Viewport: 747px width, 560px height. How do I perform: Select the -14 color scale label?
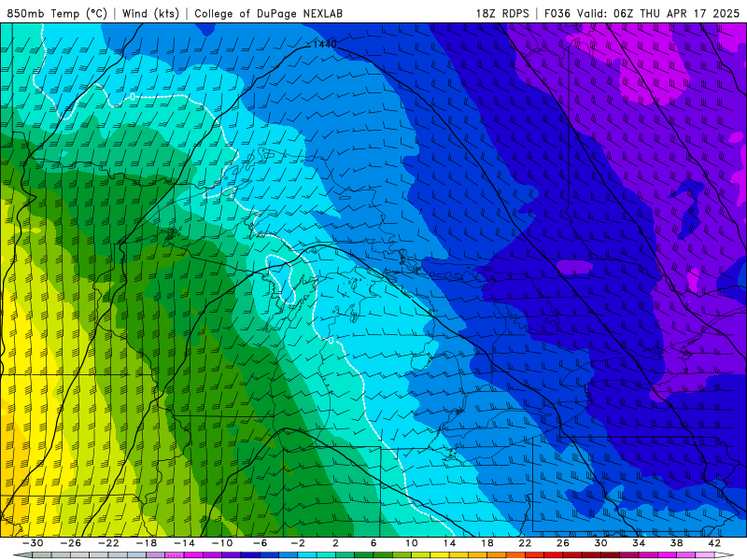pyautogui.click(x=184, y=543)
